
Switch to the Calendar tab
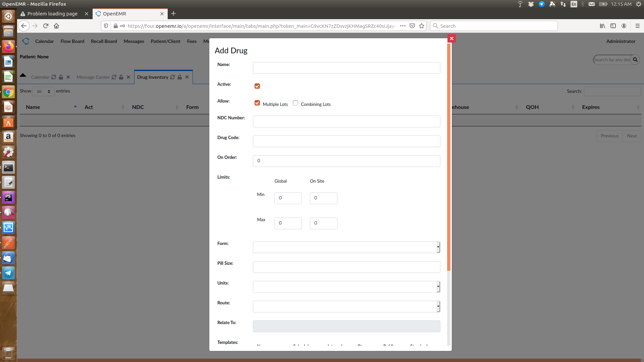[x=40, y=77]
